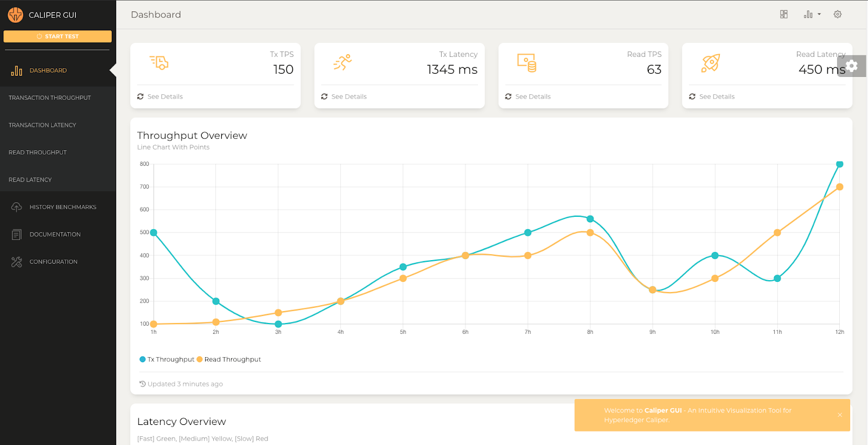Click the Documentation page icon
This screenshot has height=445, width=868.
click(17, 235)
